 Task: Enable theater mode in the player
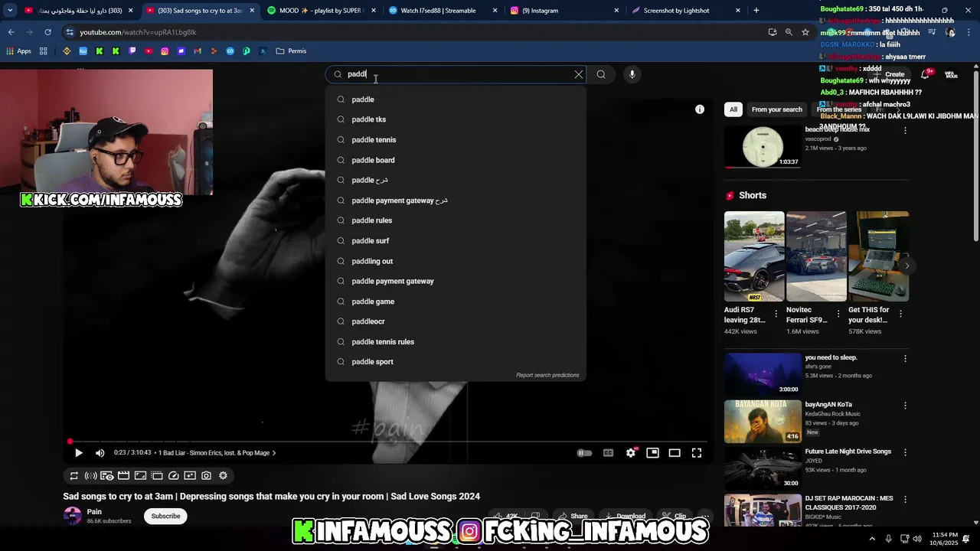675,453
